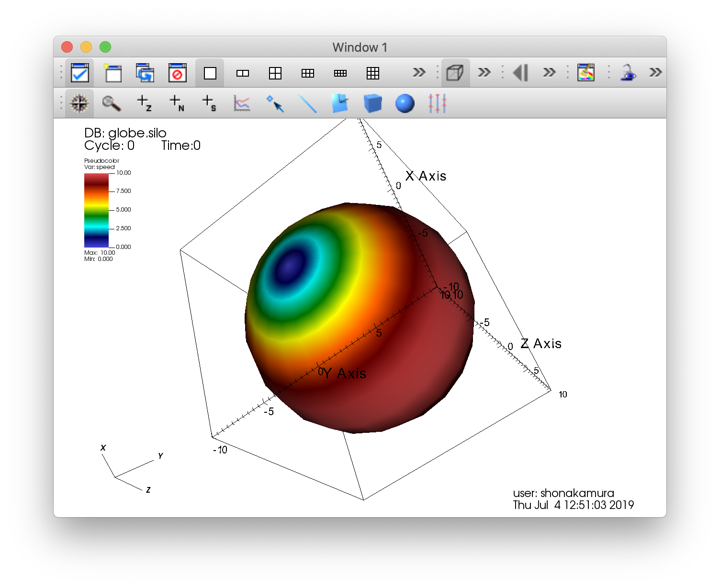Toggle the view lock icon
This screenshot has width=720, height=588.
coord(628,73)
